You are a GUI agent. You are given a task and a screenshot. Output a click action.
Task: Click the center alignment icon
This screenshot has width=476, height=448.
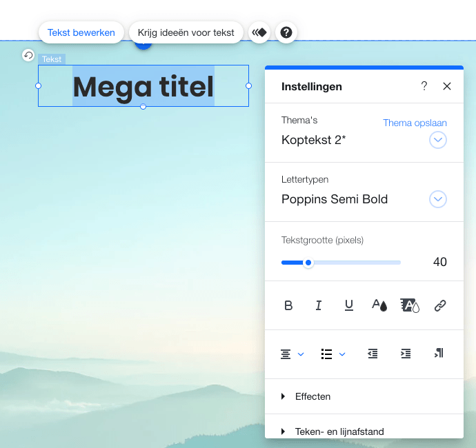click(x=286, y=354)
